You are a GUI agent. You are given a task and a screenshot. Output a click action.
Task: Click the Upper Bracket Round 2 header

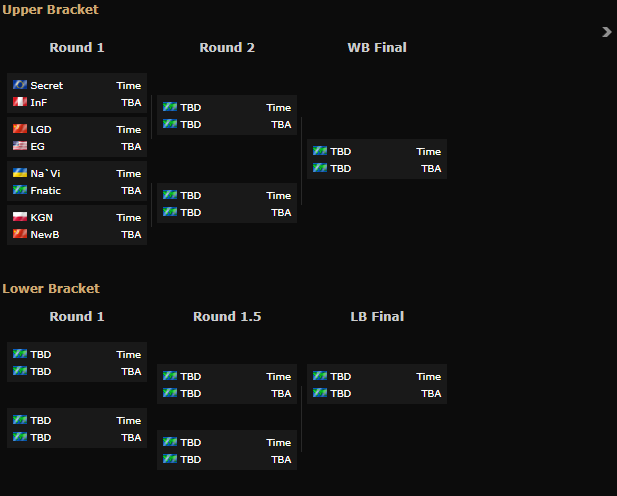tap(227, 47)
